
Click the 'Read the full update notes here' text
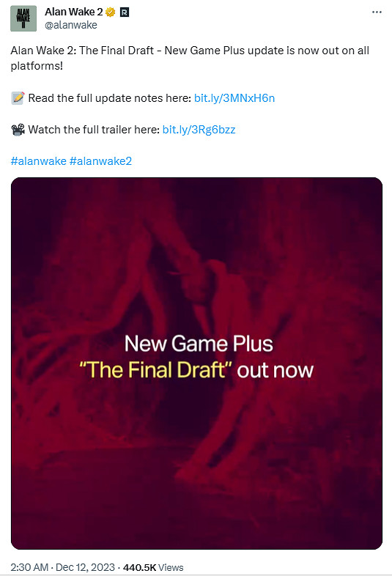109,98
